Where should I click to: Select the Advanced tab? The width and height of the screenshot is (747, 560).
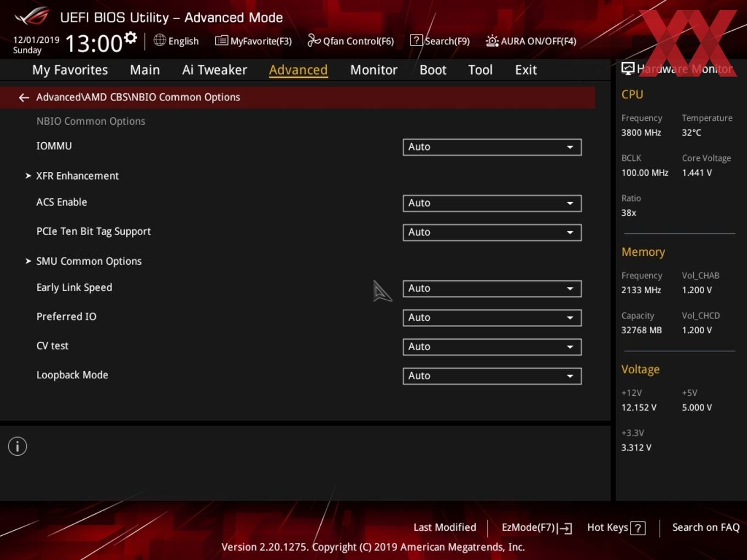coord(298,70)
